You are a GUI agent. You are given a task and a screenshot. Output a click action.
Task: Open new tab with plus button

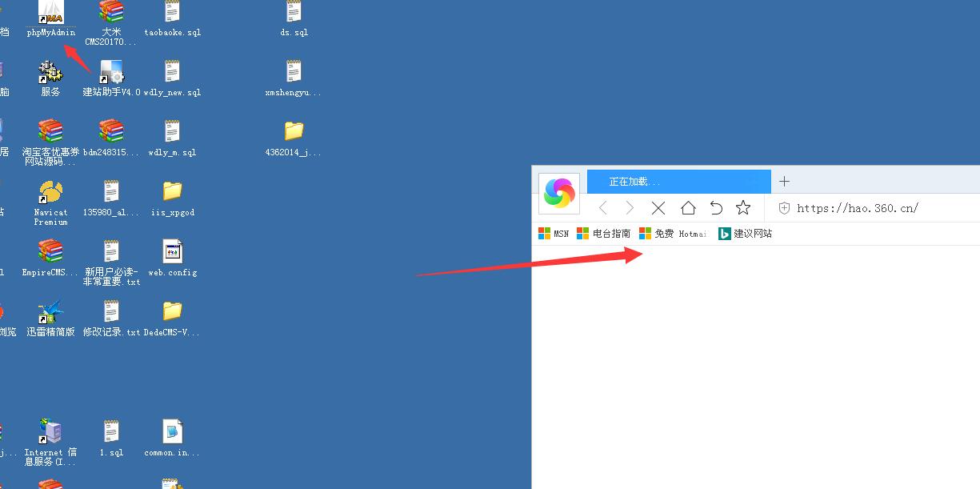[784, 182]
